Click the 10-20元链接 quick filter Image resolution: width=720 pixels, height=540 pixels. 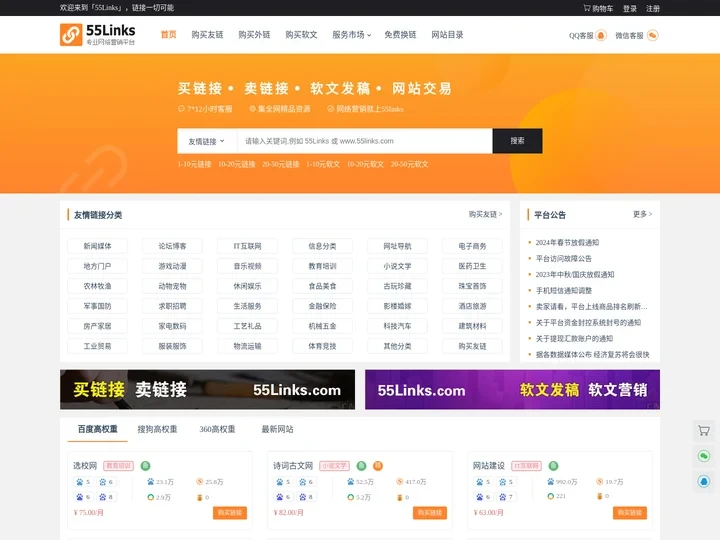point(236,164)
